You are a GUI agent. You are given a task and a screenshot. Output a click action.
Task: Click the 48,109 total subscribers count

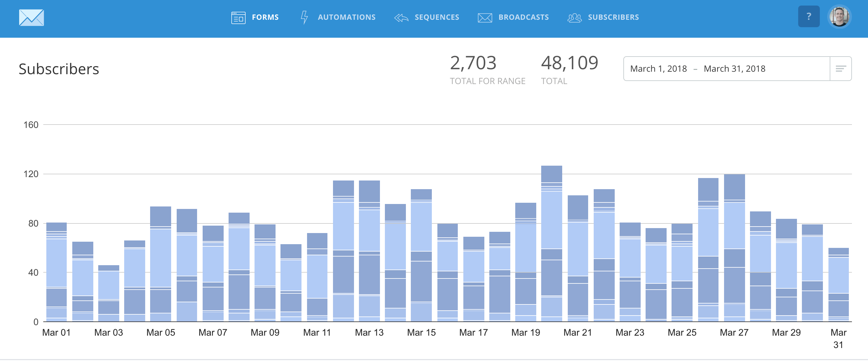(570, 62)
